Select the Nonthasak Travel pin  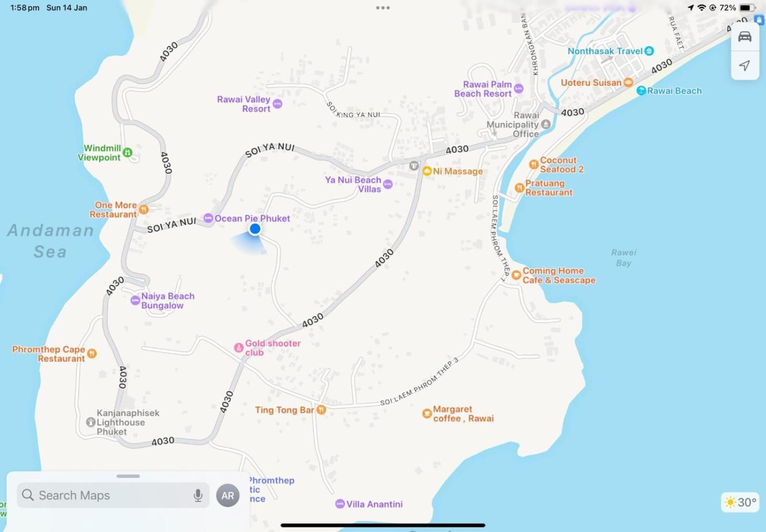(x=649, y=51)
